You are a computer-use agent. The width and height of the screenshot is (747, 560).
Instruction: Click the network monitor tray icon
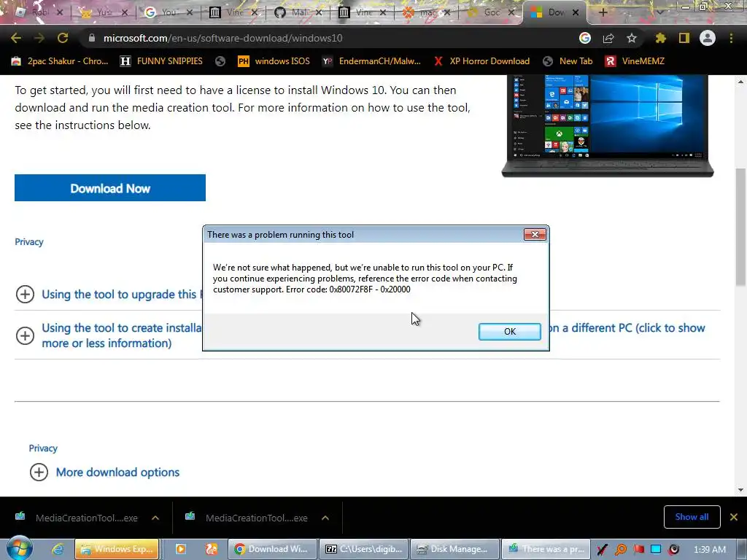pyautogui.click(x=656, y=550)
